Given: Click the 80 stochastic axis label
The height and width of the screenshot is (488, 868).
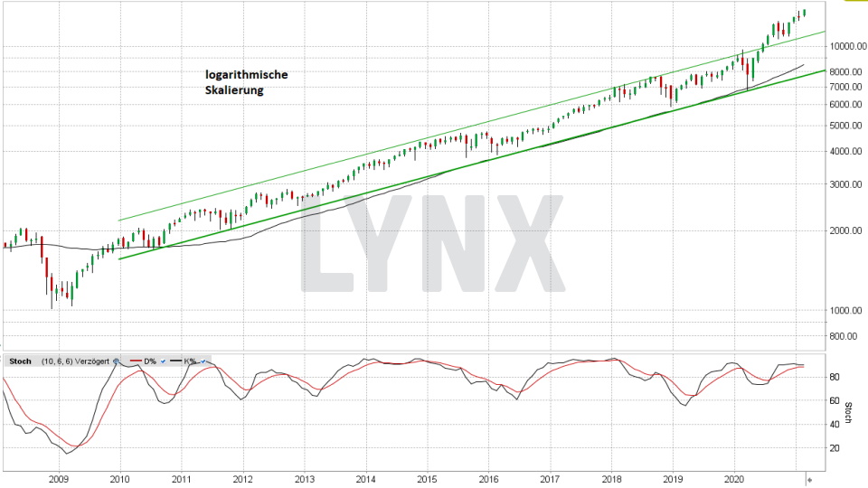Looking at the screenshot, I should [x=835, y=378].
